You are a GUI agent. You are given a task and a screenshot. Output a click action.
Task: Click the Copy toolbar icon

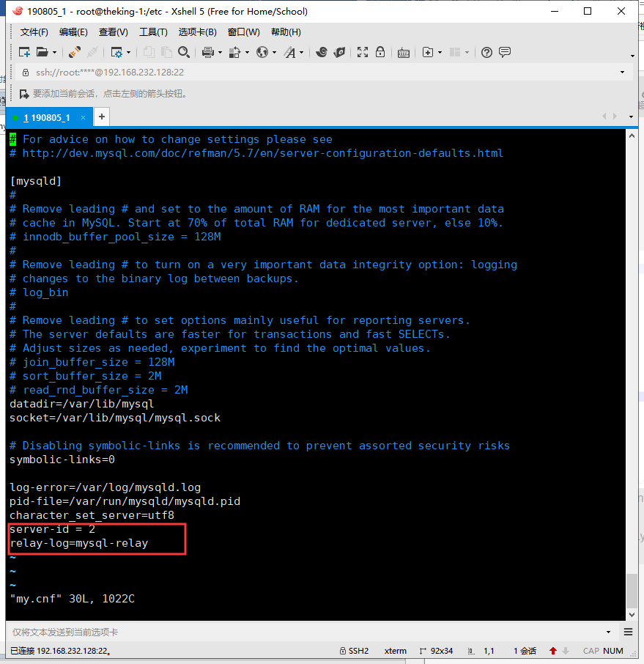coord(149,52)
